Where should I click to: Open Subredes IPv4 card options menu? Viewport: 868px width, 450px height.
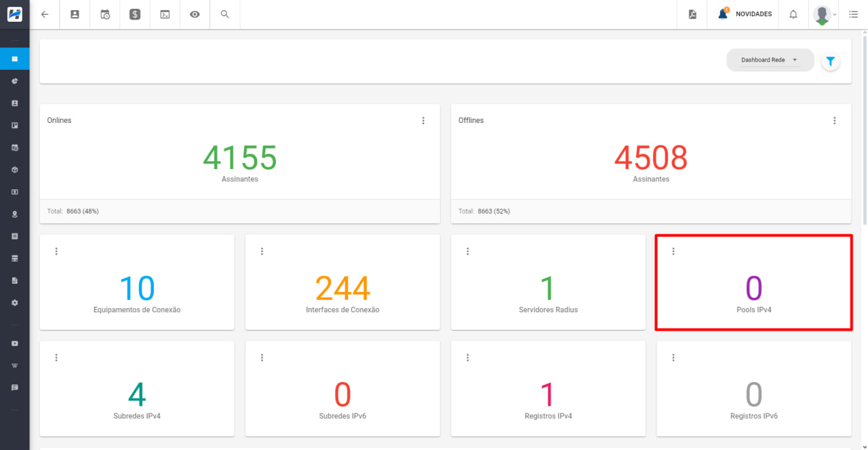click(56, 358)
